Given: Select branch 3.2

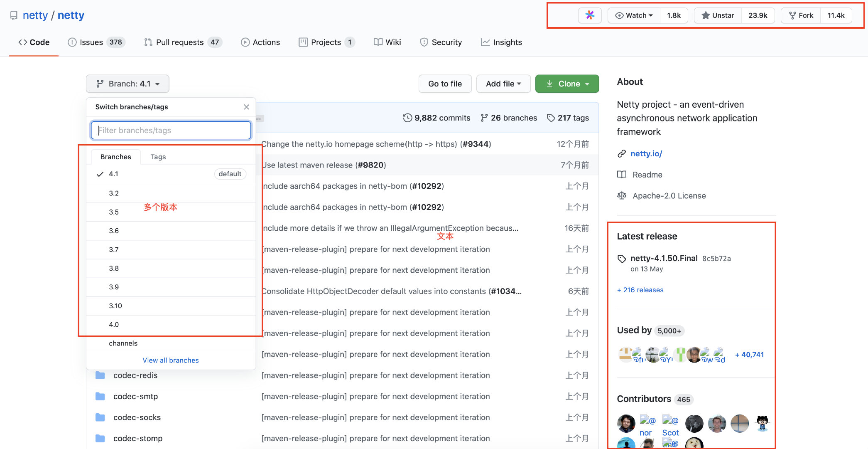Looking at the screenshot, I should [x=171, y=193].
